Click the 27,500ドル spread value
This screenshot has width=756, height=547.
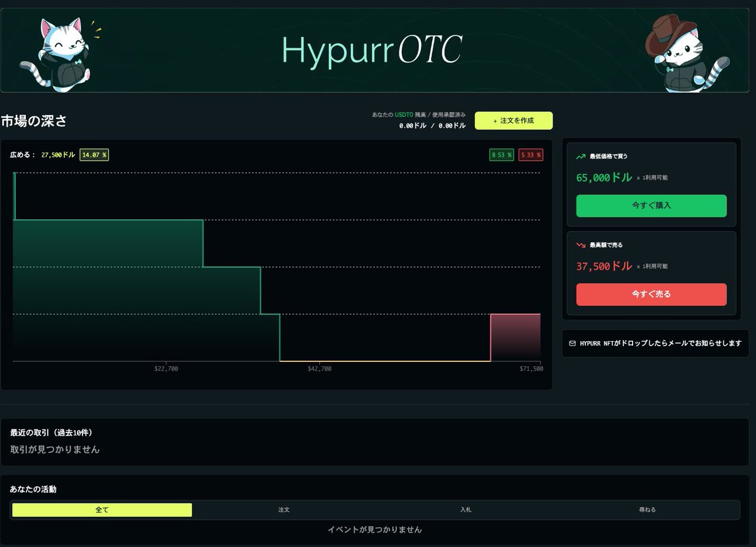tap(59, 155)
